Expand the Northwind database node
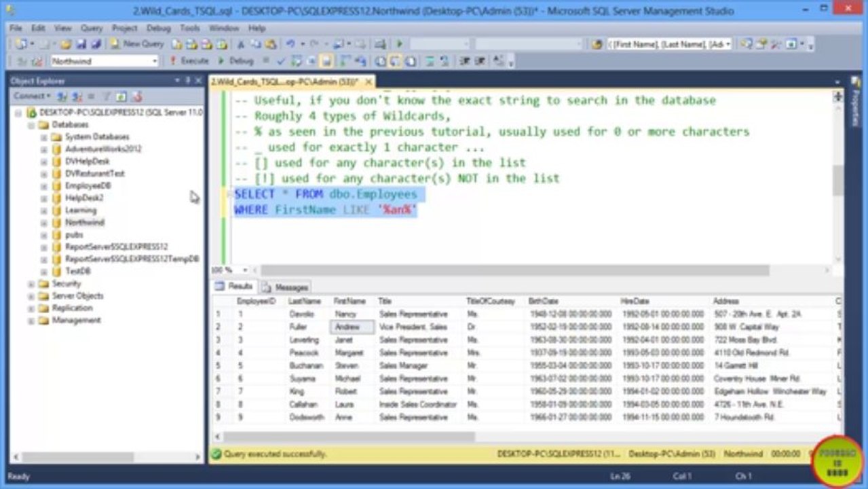 point(44,223)
